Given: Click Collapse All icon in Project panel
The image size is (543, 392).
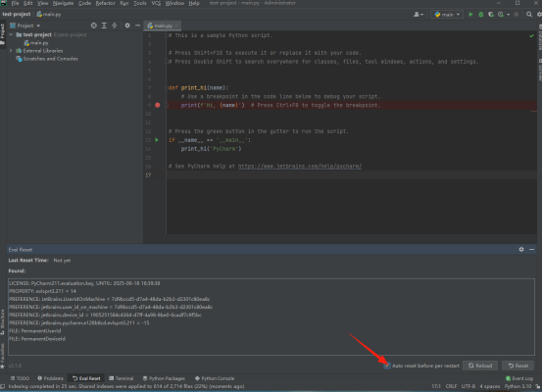Looking at the screenshot, I should coord(115,25).
